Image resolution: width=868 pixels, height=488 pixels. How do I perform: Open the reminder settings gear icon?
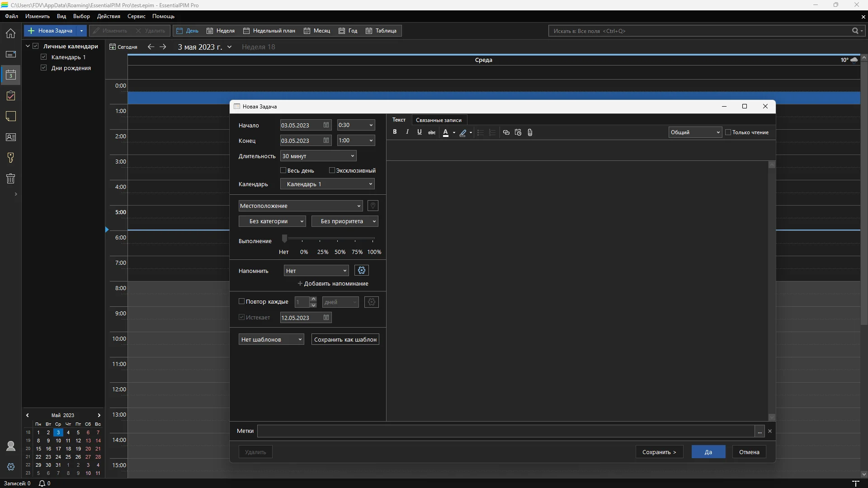pos(361,270)
